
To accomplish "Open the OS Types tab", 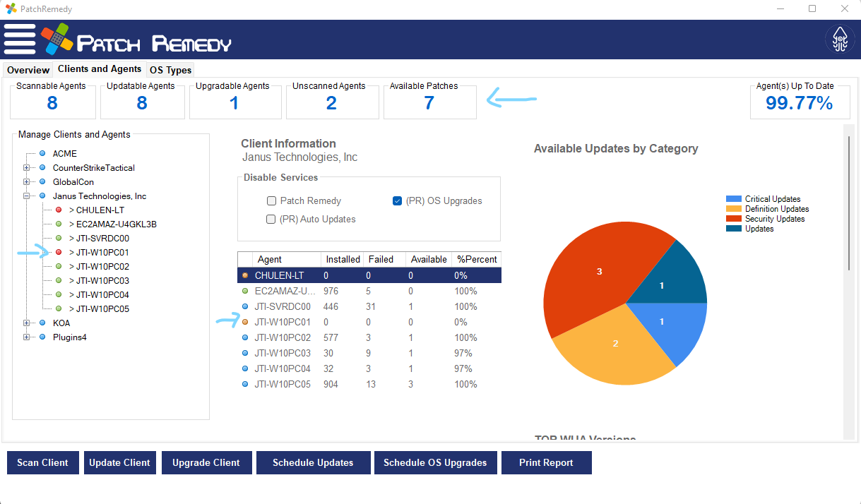I will pos(170,70).
